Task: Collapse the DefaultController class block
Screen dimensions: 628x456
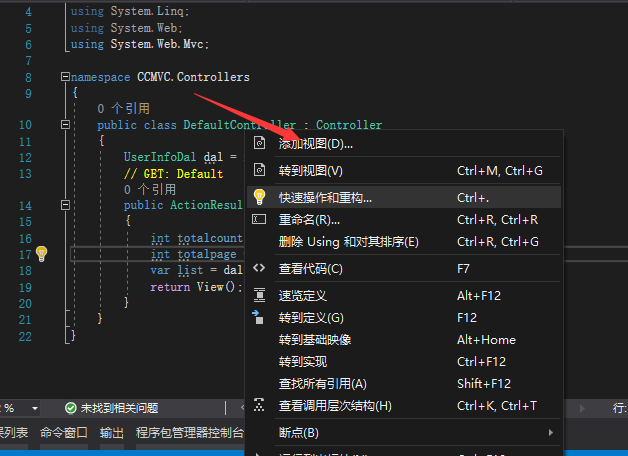Action: click(65, 125)
